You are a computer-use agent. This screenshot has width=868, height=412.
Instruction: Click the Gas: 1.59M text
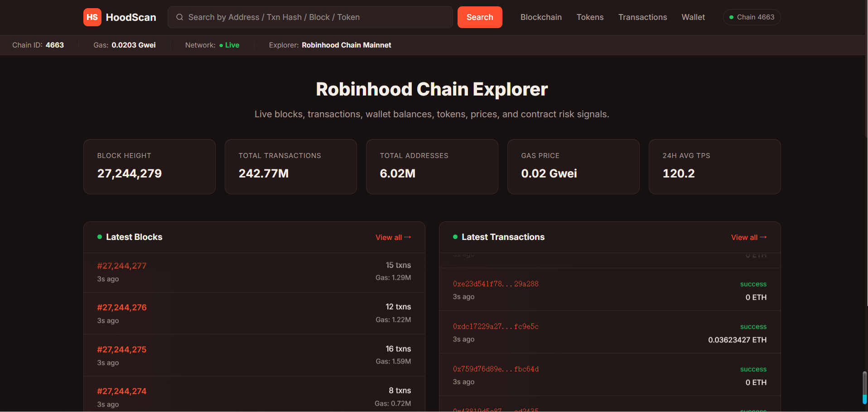click(393, 361)
